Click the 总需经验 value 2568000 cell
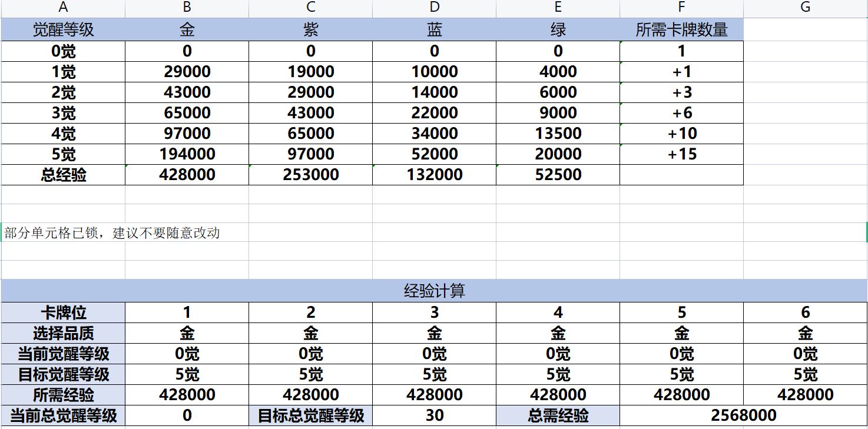868x429 pixels. 742,415
